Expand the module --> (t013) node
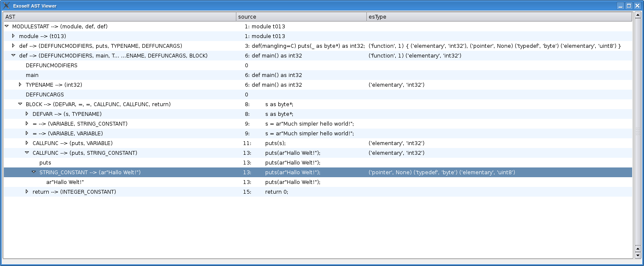 click(x=13, y=36)
